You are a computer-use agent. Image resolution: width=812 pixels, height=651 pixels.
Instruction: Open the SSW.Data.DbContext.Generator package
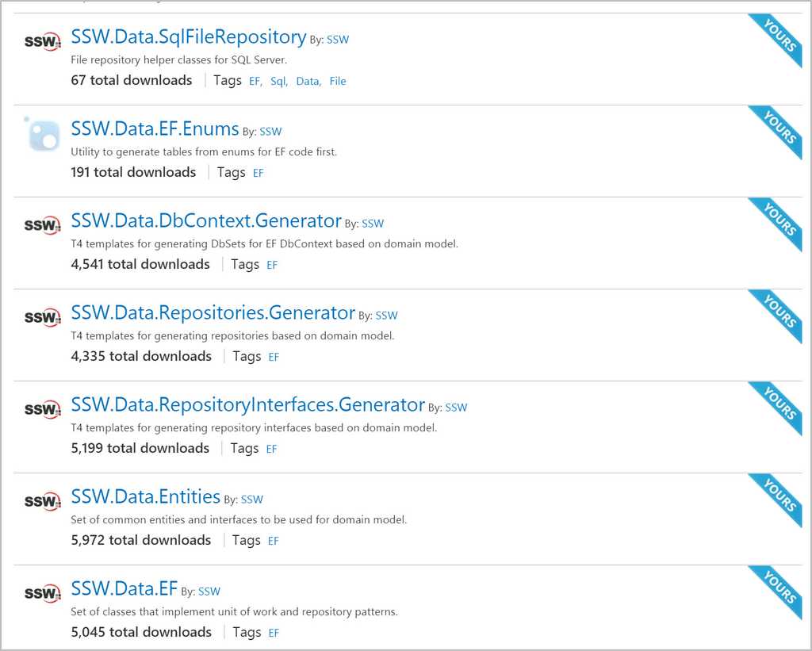pos(205,221)
